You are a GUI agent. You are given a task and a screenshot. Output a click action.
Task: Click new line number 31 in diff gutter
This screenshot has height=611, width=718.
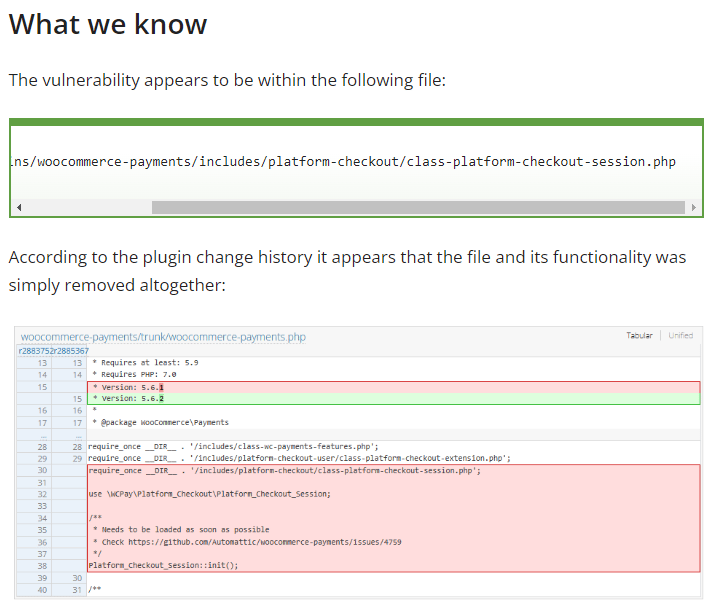77,590
